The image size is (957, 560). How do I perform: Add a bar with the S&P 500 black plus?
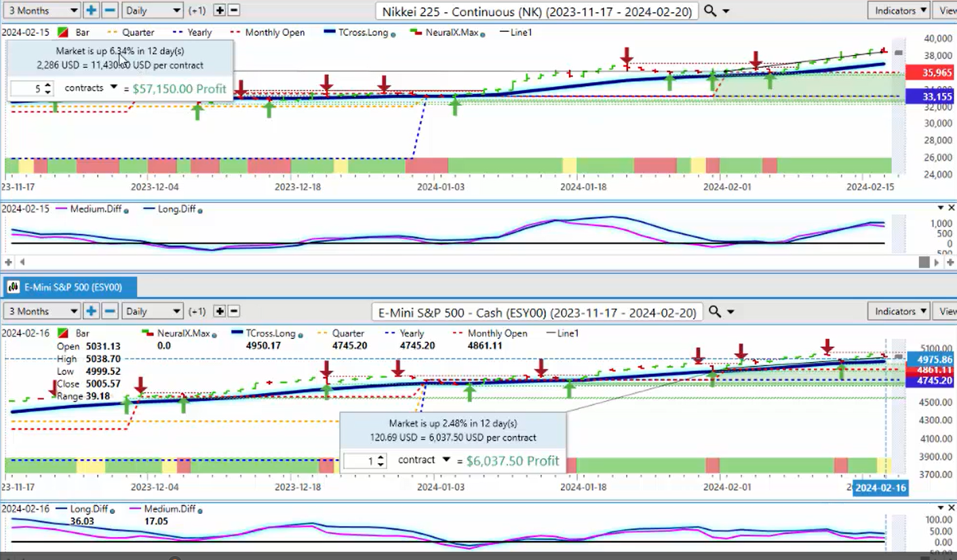(219, 311)
